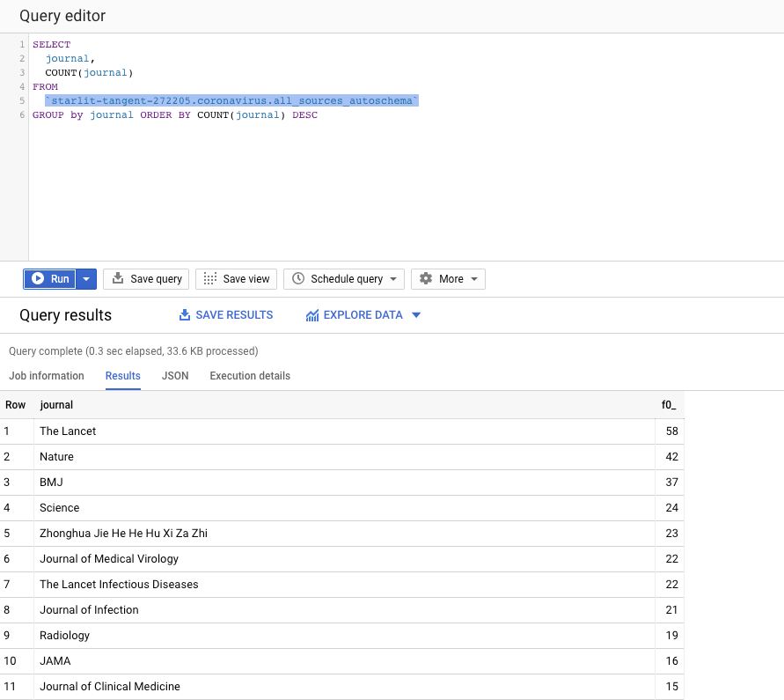Screen dimensions: 784x700
Task: Click count value 58 for The Lancet
Action: coord(671,431)
